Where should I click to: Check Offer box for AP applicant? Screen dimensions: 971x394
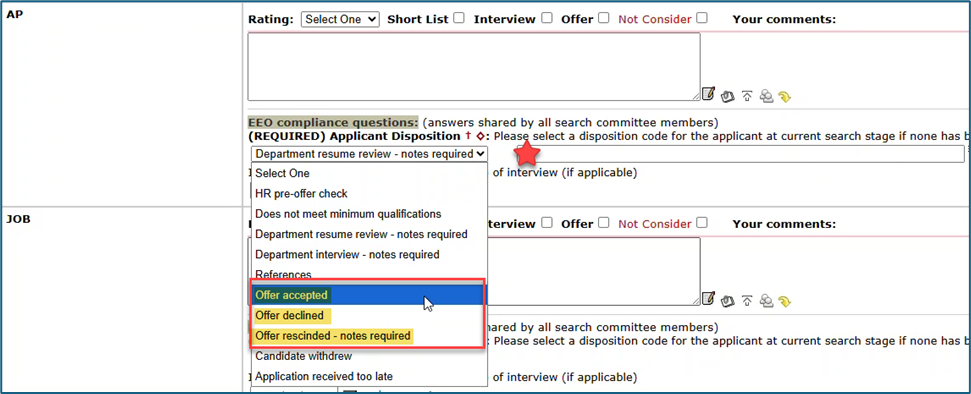(604, 18)
